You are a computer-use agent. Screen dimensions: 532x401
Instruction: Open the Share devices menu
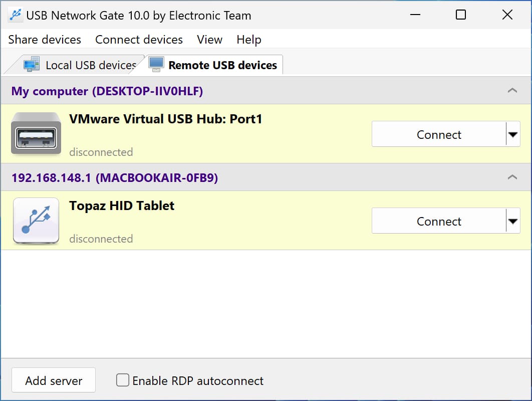45,40
